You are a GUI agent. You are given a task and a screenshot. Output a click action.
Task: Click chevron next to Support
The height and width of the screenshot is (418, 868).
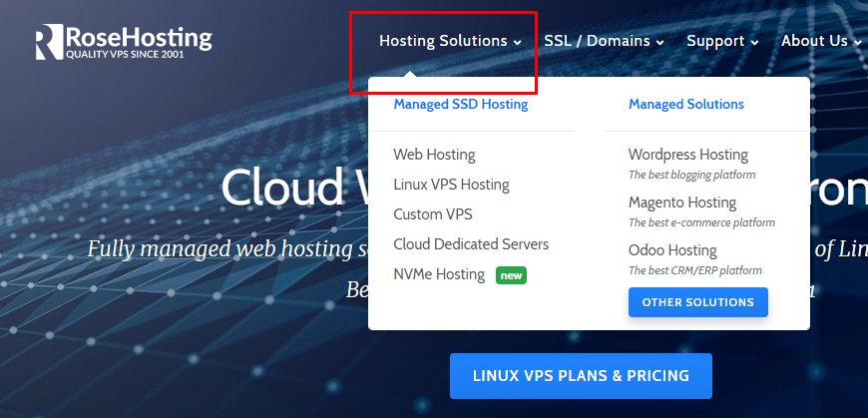coord(754,42)
